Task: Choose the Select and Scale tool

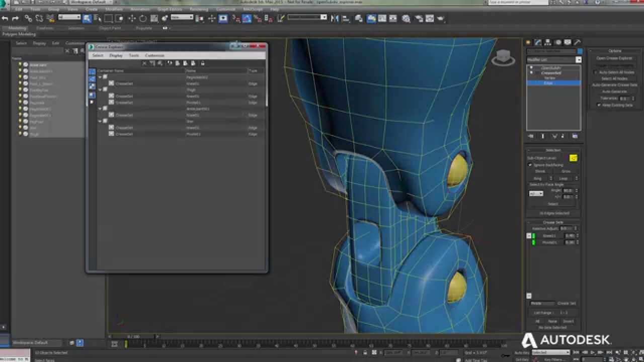Action: point(154,18)
